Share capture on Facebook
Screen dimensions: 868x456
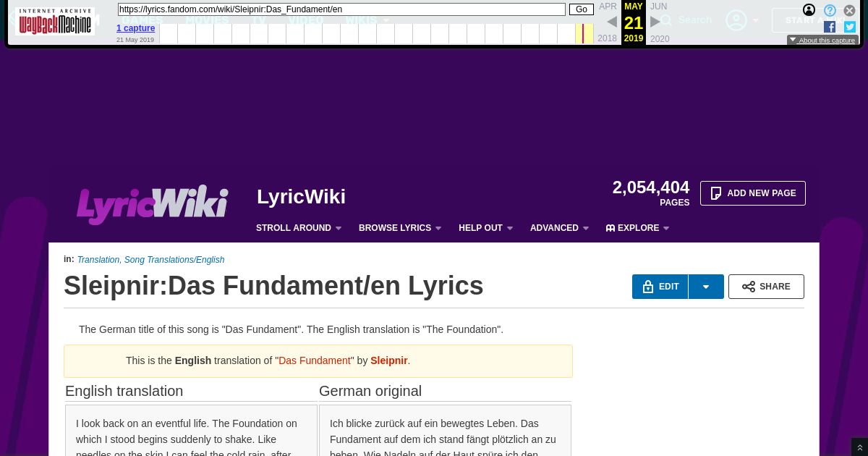[x=830, y=27]
